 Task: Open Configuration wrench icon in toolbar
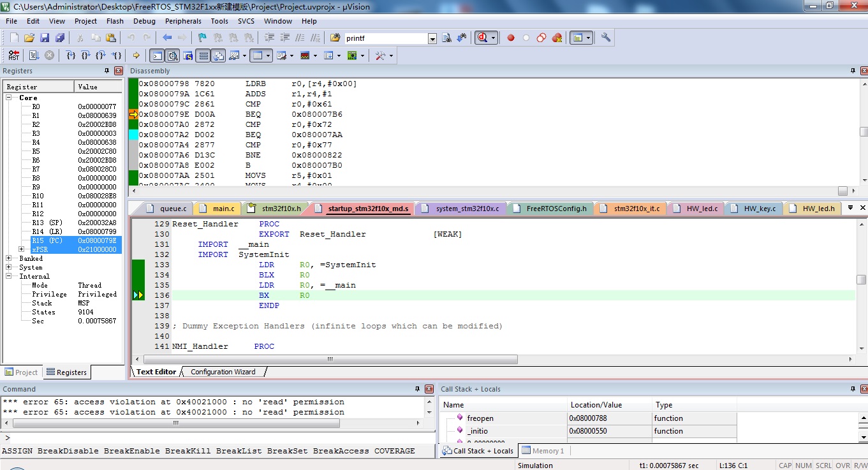pyautogui.click(x=606, y=38)
